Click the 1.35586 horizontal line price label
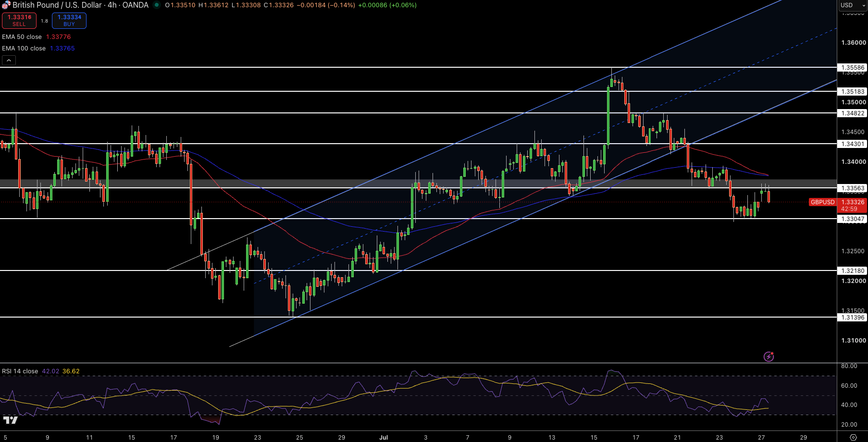Viewport: 868px width, 442px height. click(x=853, y=68)
